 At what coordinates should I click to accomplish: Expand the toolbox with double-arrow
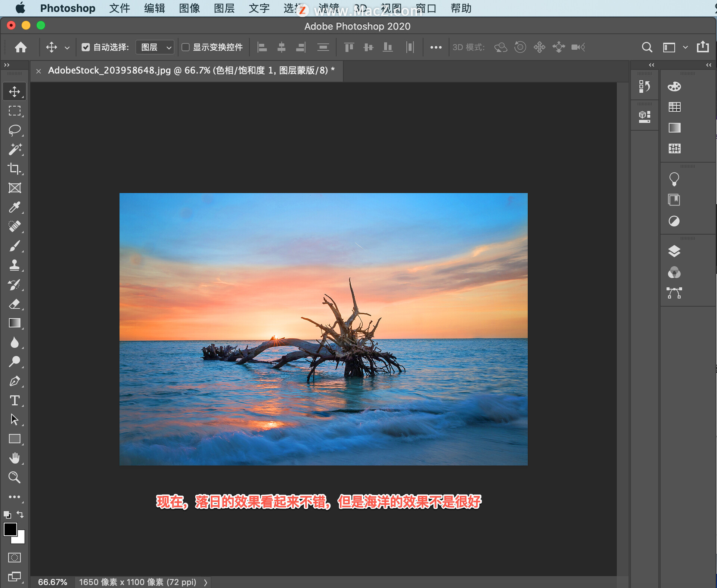pyautogui.click(x=7, y=65)
